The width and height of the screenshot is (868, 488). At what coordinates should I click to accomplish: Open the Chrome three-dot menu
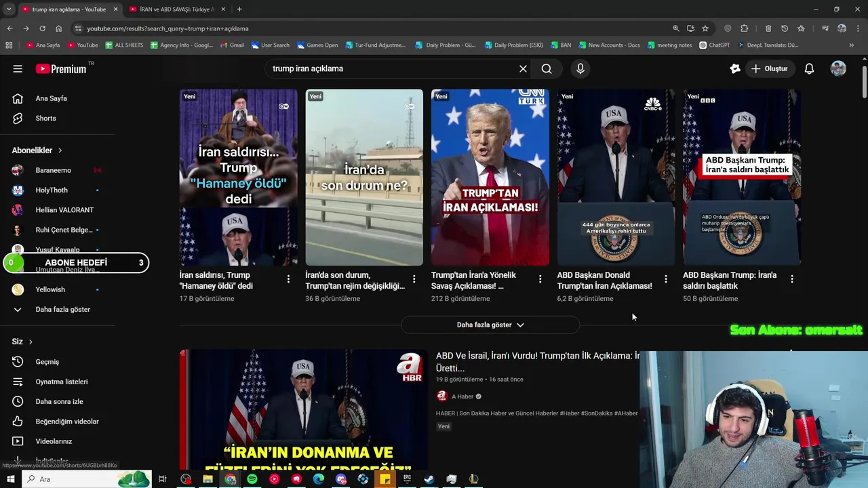(858, 28)
